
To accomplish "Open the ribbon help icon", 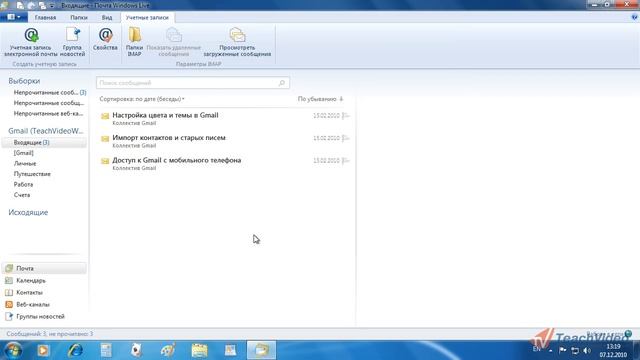I will 634,17.
